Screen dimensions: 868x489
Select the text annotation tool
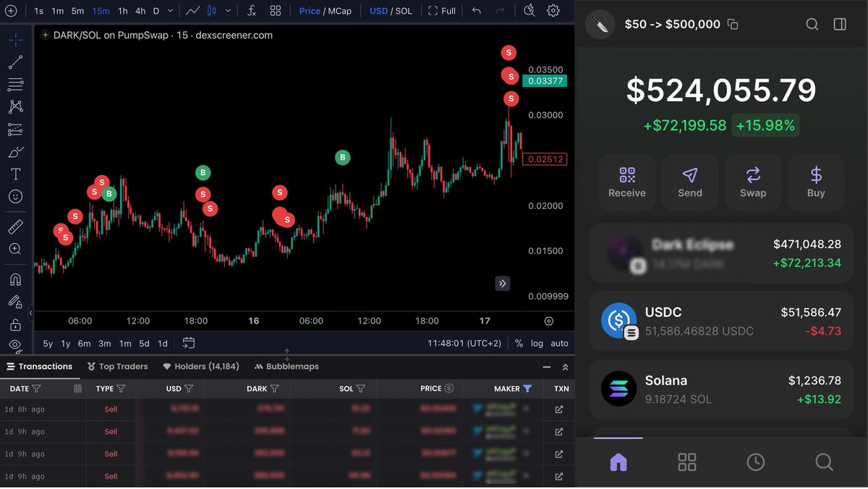15,174
